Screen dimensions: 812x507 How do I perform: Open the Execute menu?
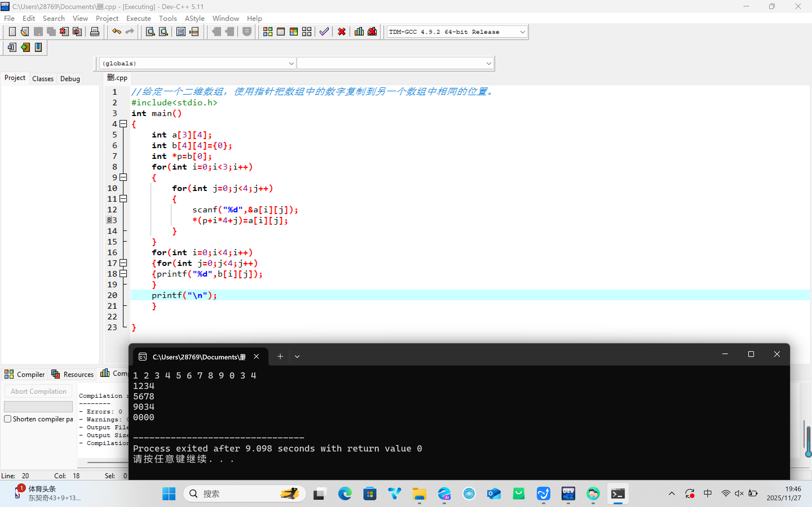138,18
